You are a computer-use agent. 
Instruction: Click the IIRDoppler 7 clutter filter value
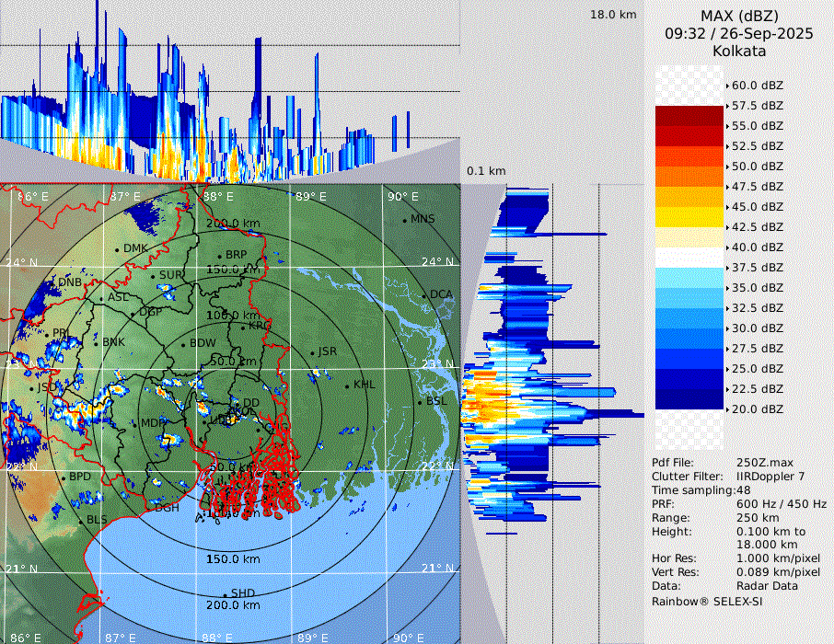pos(777,477)
